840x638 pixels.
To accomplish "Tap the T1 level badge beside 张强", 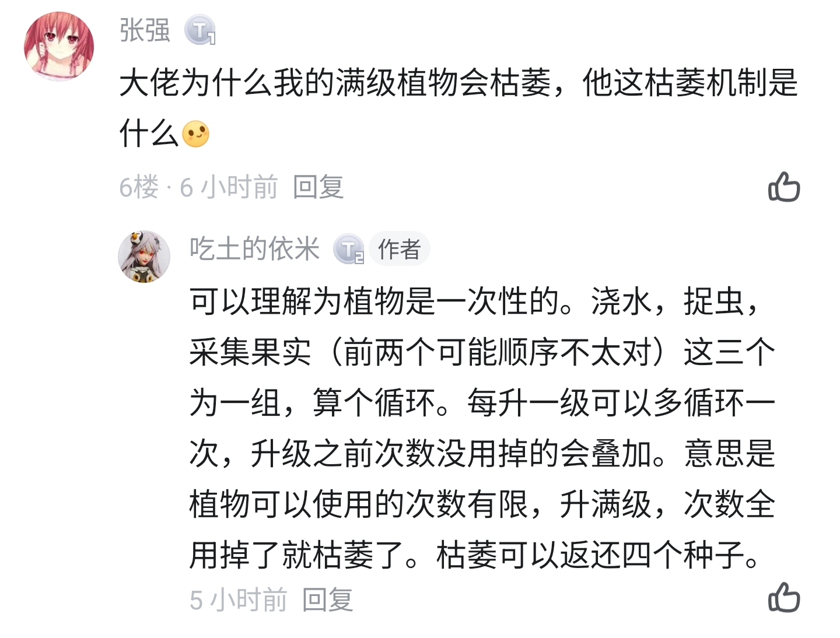I will [200, 30].
